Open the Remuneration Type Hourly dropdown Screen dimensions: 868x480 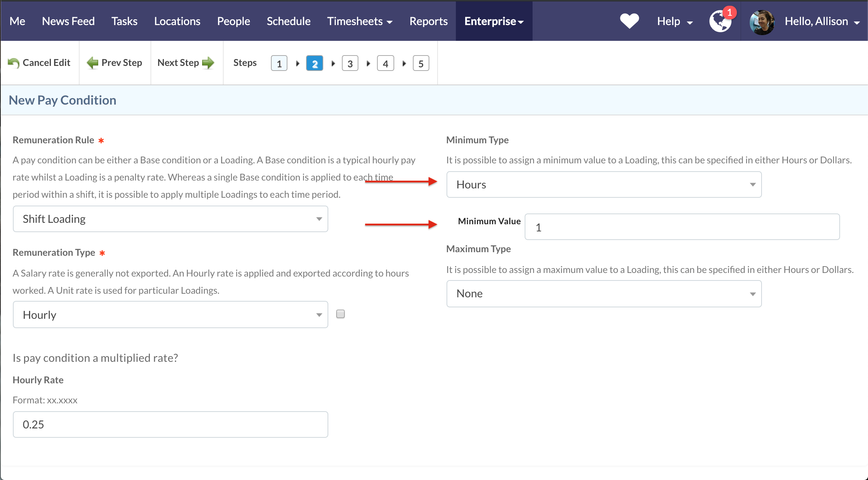[x=170, y=315]
